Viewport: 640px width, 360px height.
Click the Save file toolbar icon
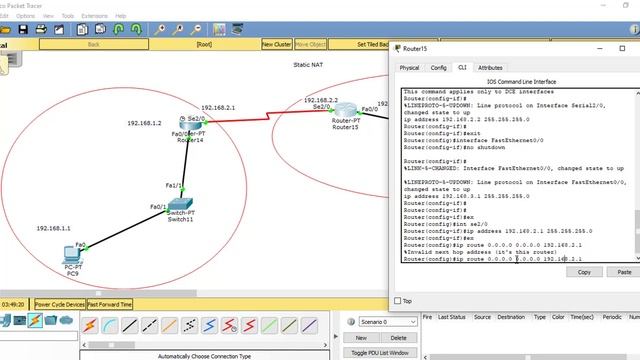pos(23,29)
